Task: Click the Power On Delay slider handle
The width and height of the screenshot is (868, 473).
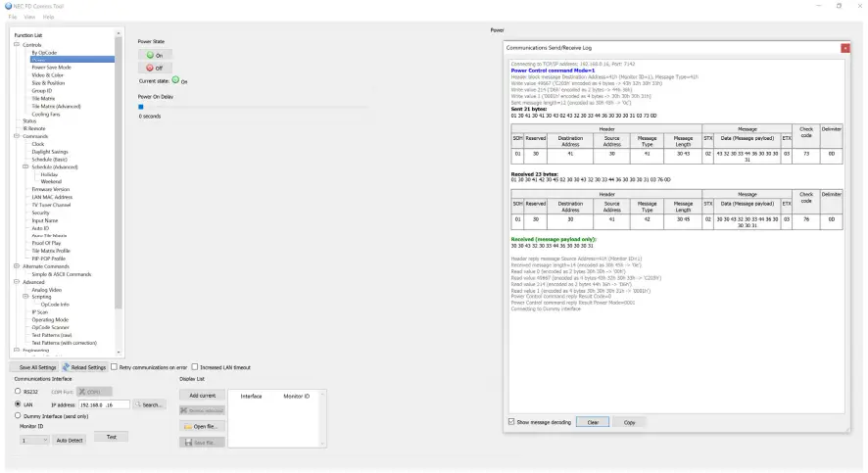Action: 141,107
